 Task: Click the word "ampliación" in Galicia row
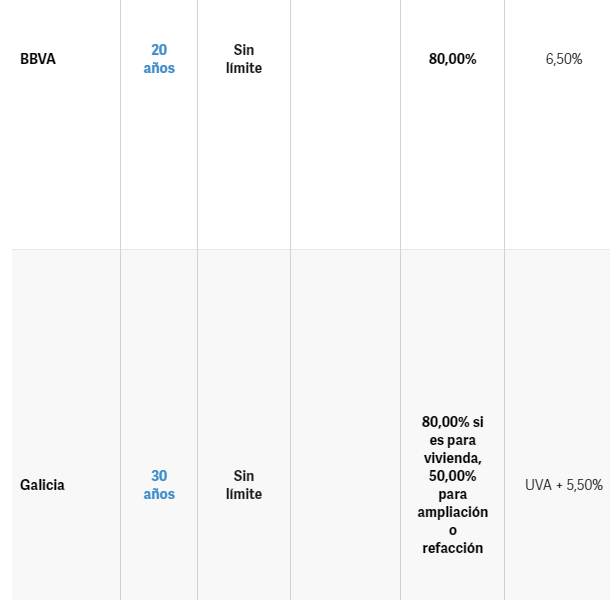pyautogui.click(x=452, y=512)
